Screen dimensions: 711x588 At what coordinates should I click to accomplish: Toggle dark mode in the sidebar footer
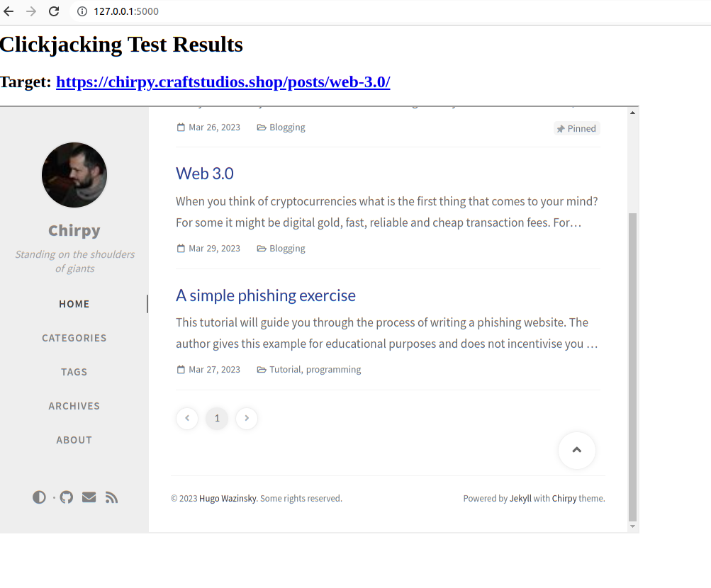click(39, 497)
